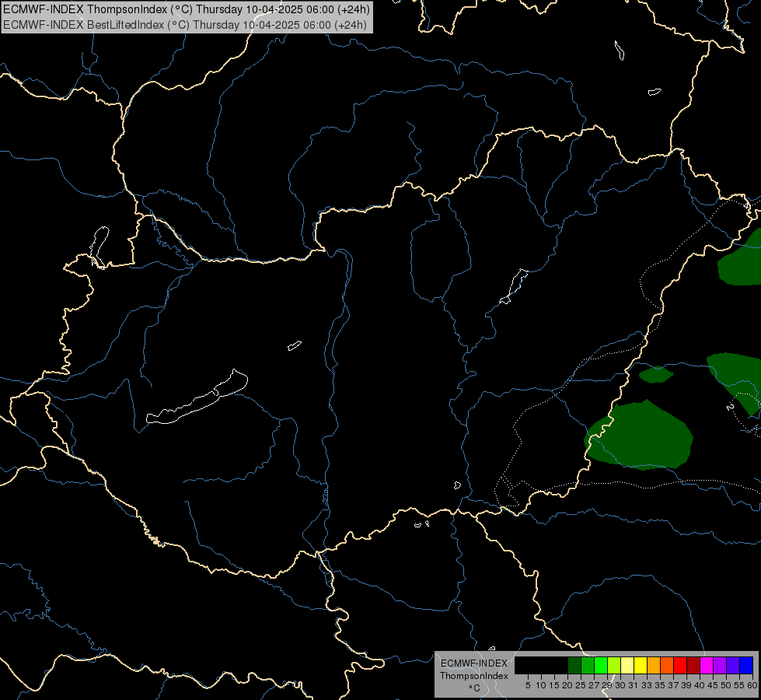The height and width of the screenshot is (700, 761).
Task: Click the orange 33–35 legend swatch
Action: click(654, 666)
